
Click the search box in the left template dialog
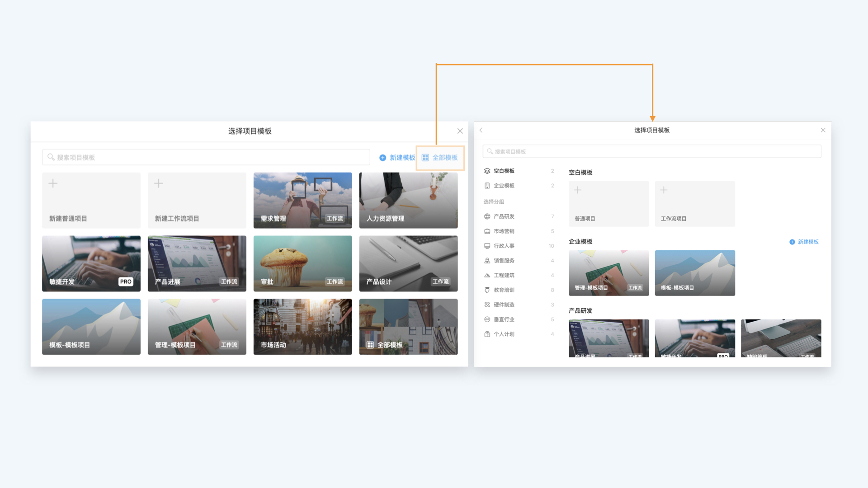206,157
